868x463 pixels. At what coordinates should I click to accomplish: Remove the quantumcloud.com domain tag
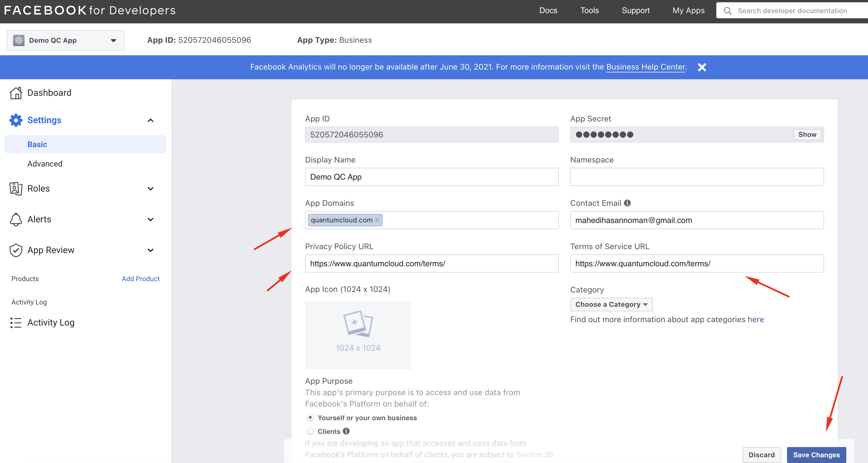point(377,220)
